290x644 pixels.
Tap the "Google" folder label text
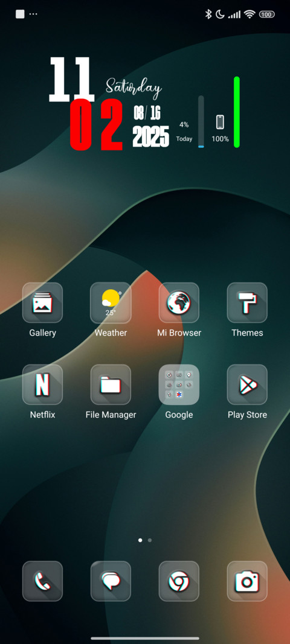179,415
